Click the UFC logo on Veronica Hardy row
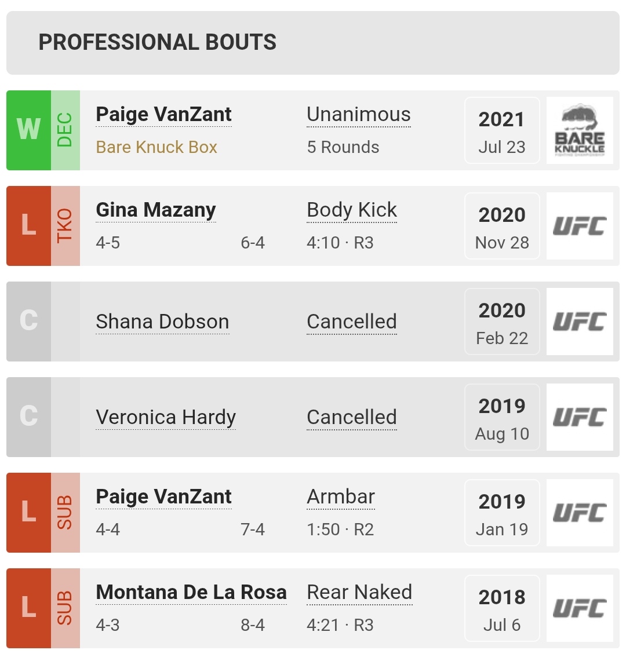This screenshot has height=672, width=626. click(580, 417)
